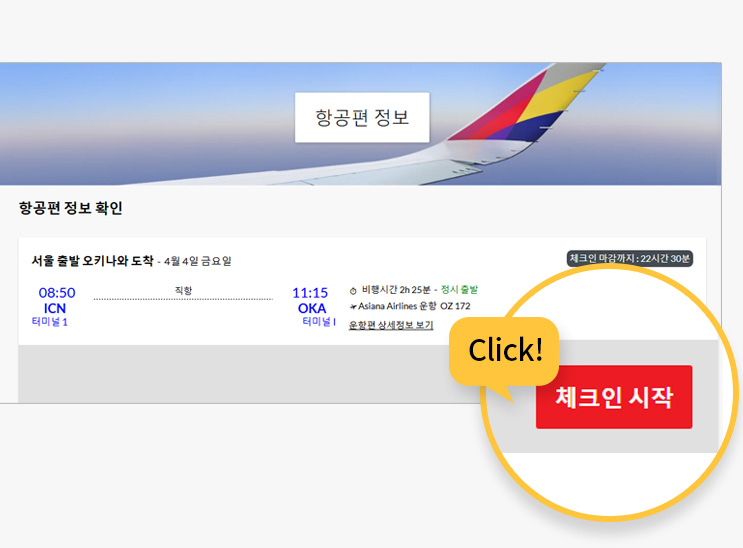Select the 직항 nonstop label
743x548 pixels.
(x=183, y=290)
